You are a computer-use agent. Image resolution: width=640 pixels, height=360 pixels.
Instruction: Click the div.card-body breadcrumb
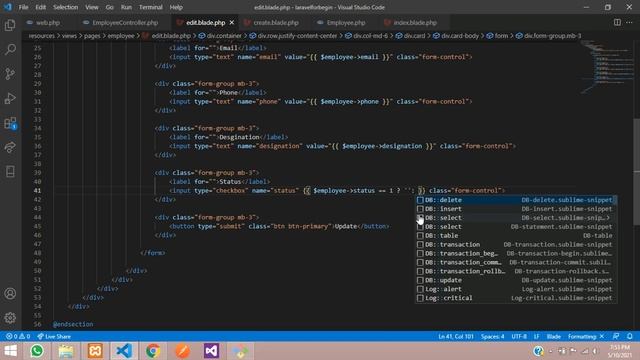(456, 36)
